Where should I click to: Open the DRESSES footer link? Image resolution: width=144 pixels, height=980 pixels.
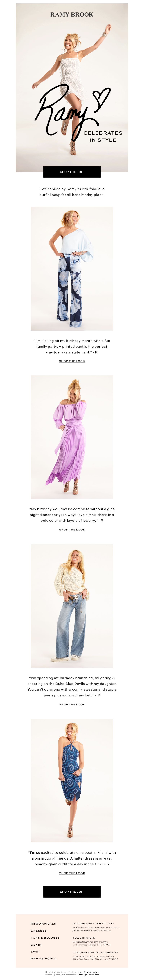(x=39, y=930)
